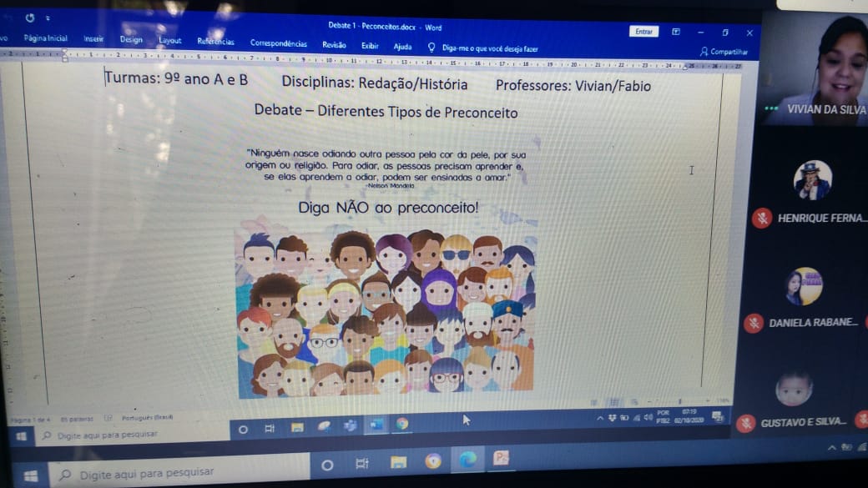Click the Word zoom slider
This screenshot has height=488, width=868.
coord(679,400)
